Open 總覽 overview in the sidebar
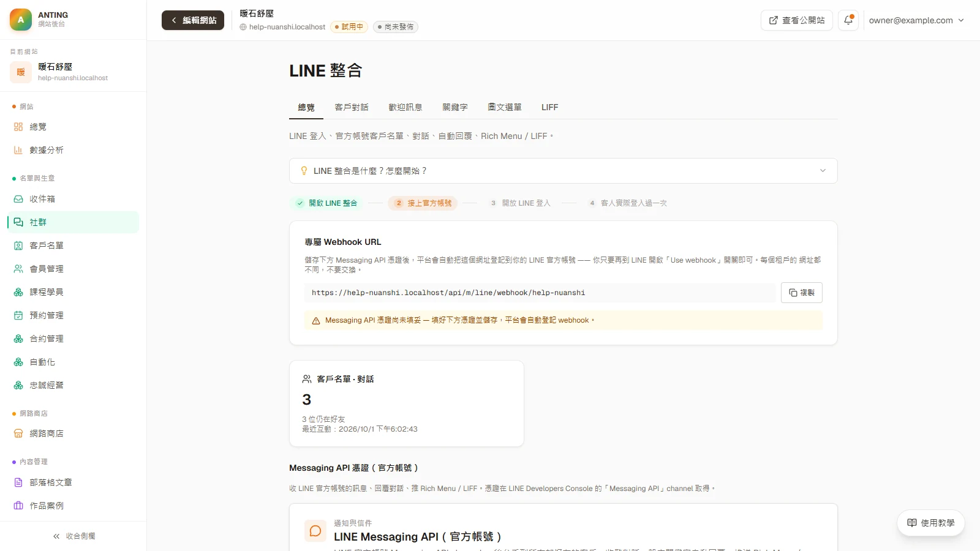This screenshot has width=980, height=551. [73, 127]
